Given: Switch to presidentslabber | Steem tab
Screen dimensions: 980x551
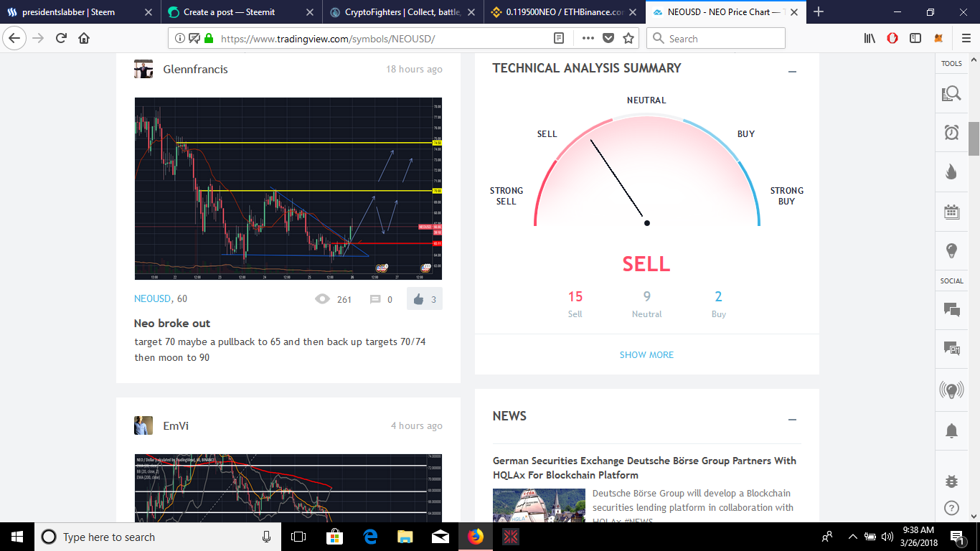Looking at the screenshot, I should click(80, 12).
